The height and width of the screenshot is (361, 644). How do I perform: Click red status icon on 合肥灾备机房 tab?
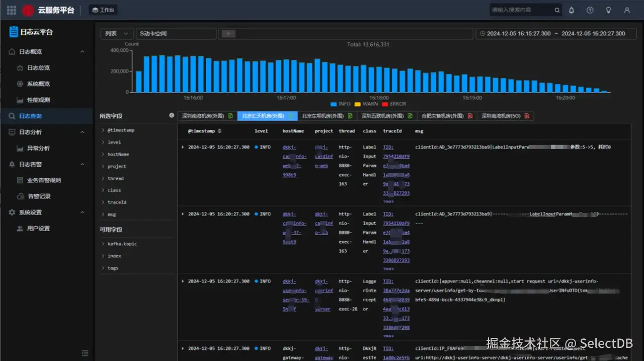coord(470,116)
